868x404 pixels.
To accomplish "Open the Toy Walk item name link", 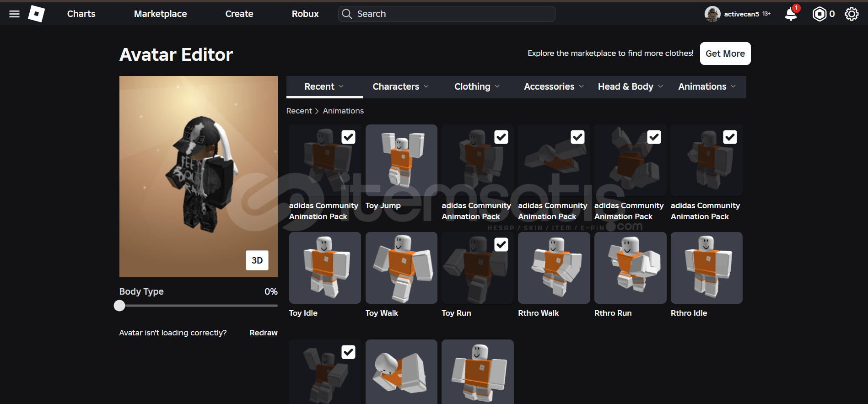I will click(382, 313).
